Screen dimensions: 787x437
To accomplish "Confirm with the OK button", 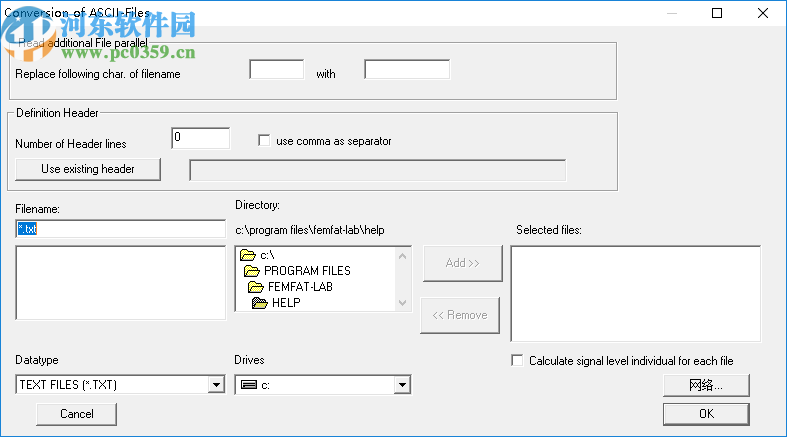I will (x=705, y=413).
